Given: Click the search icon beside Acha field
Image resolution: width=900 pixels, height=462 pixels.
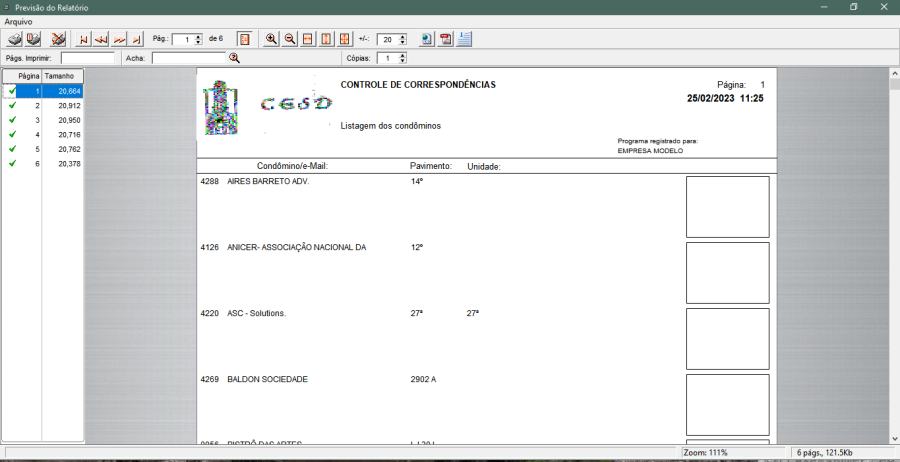Looking at the screenshot, I should [x=235, y=58].
